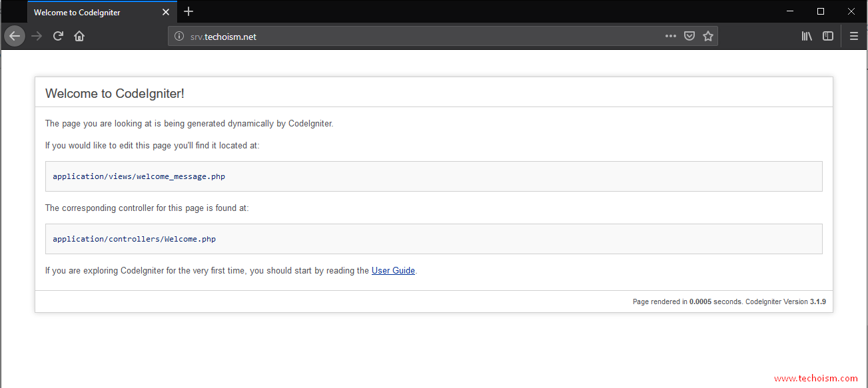Open the User Guide link

point(393,271)
